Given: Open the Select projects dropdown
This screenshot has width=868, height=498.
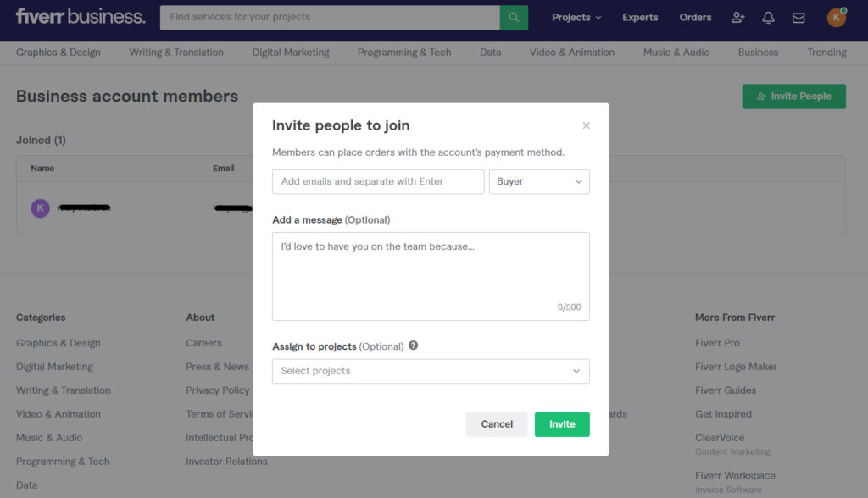Looking at the screenshot, I should pyautogui.click(x=431, y=371).
